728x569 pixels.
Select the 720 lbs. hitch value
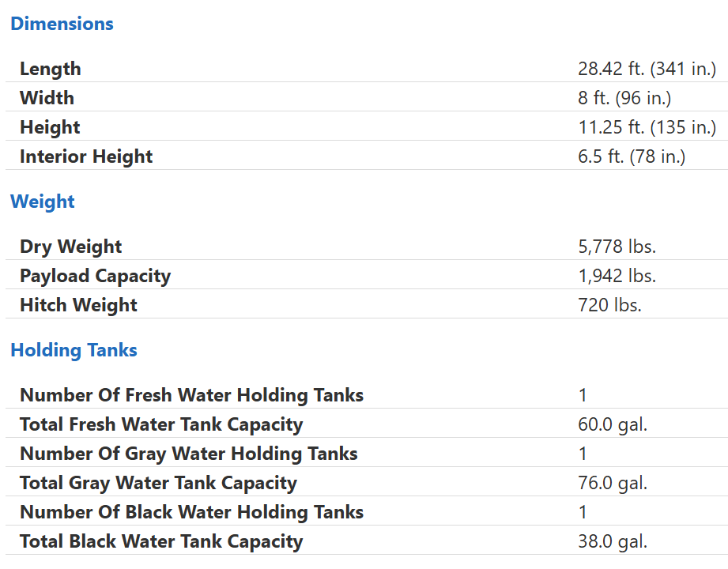click(x=609, y=305)
